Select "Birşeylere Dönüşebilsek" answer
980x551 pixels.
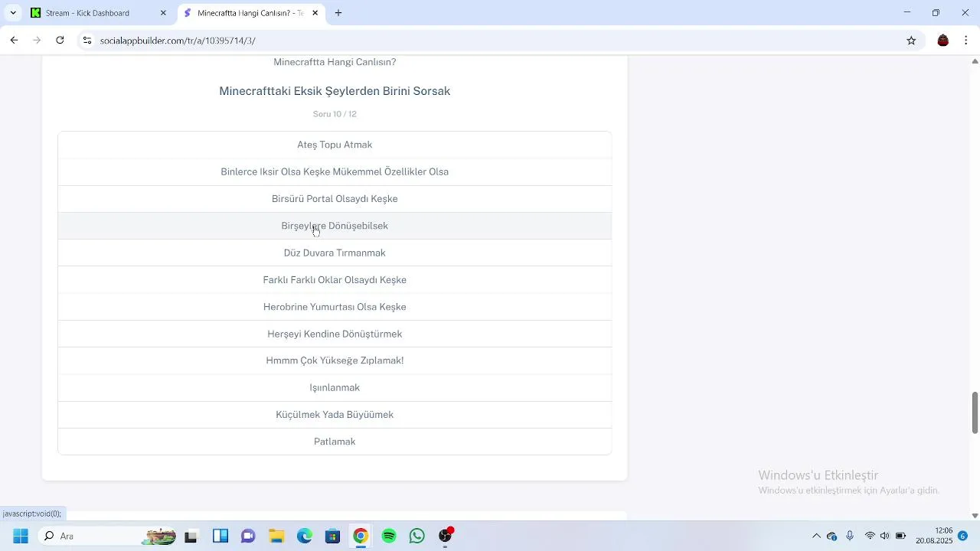point(335,226)
